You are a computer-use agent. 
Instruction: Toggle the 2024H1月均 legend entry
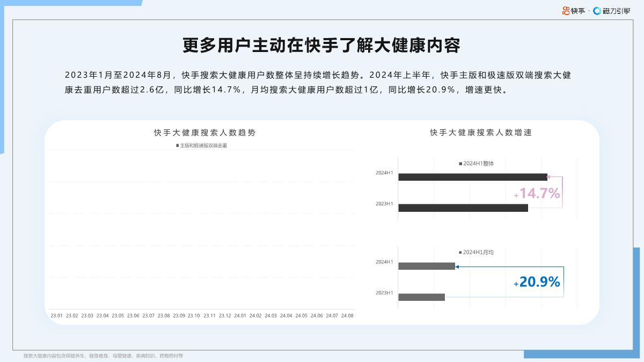click(x=477, y=251)
